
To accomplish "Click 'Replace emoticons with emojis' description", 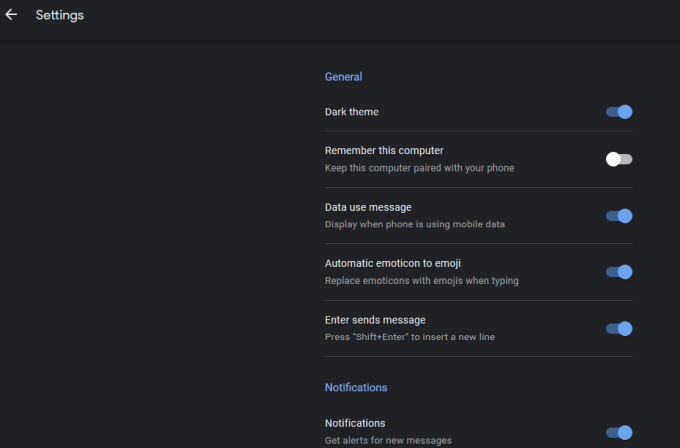I will [x=422, y=281].
